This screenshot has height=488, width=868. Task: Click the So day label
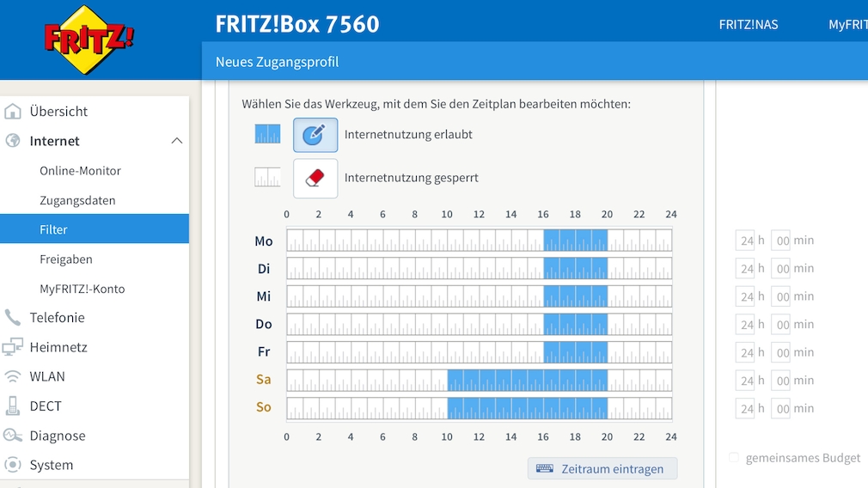[264, 407]
